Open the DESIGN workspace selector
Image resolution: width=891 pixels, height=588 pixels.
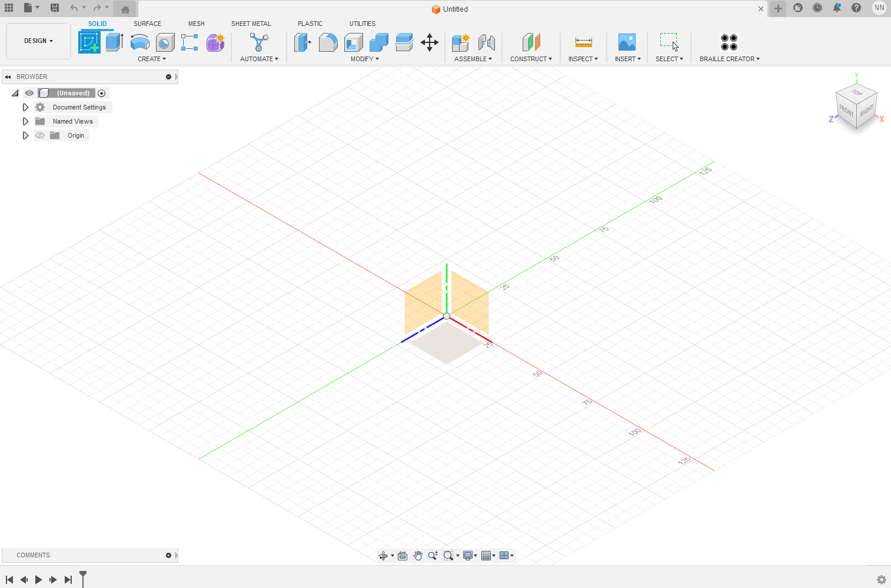[38, 41]
